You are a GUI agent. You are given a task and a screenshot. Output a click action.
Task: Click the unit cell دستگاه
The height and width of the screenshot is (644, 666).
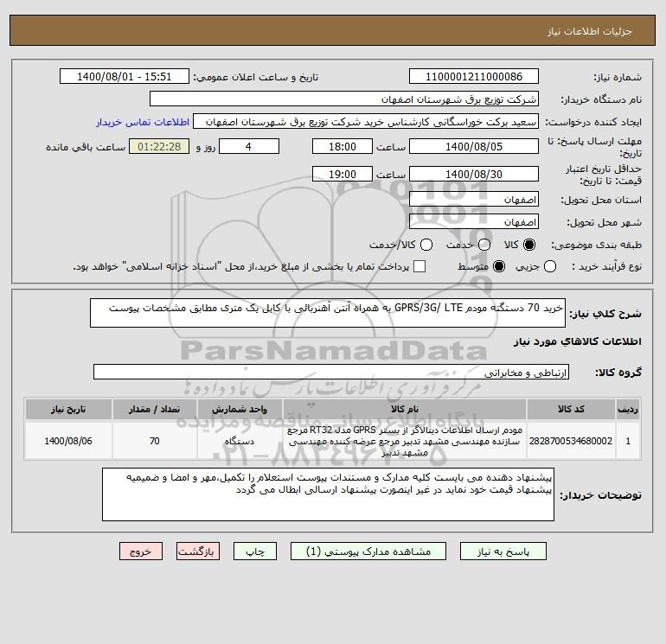[x=240, y=441]
